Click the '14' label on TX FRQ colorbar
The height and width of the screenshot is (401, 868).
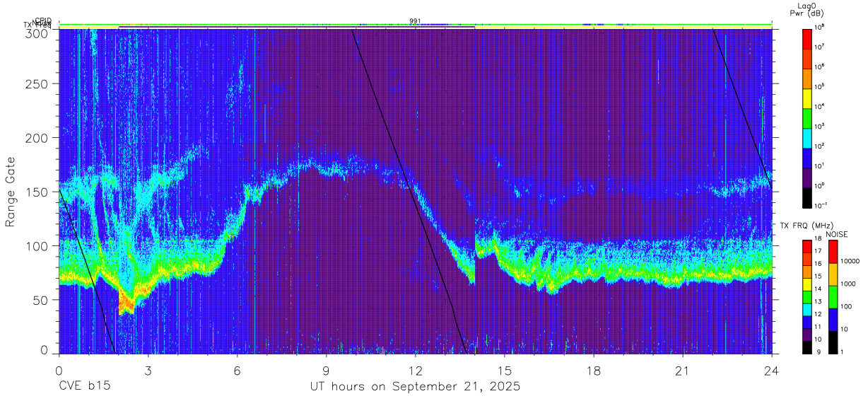[819, 289]
